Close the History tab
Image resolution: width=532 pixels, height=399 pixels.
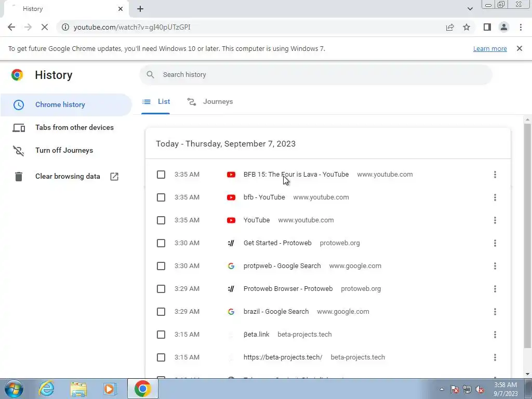pyautogui.click(x=121, y=9)
